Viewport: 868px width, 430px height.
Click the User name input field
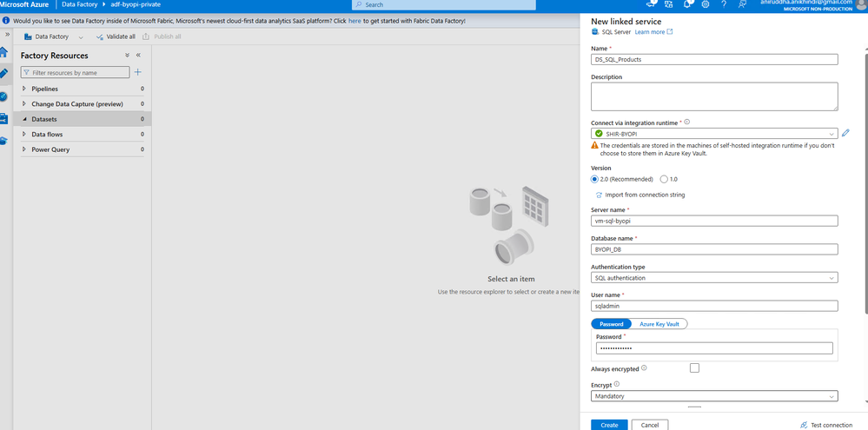pyautogui.click(x=714, y=306)
